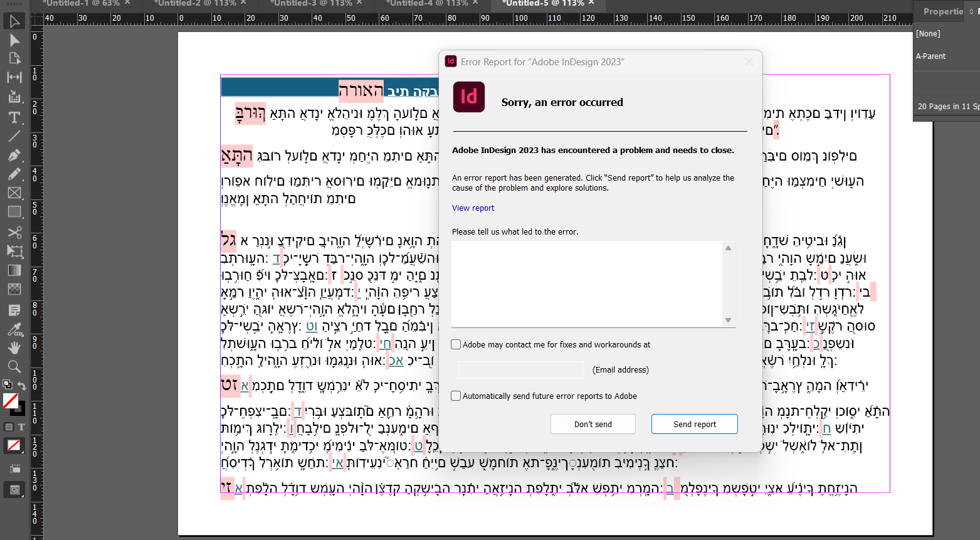The width and height of the screenshot is (980, 540).
Task: Check 'Automatically send future error reports to Adobe'
Action: [x=455, y=396]
